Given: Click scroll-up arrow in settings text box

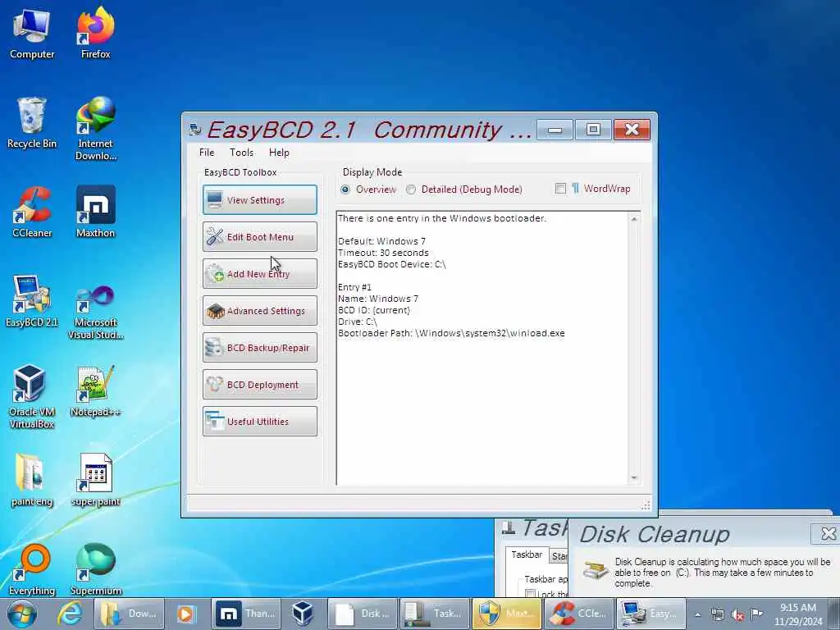Looking at the screenshot, I should (x=634, y=219).
